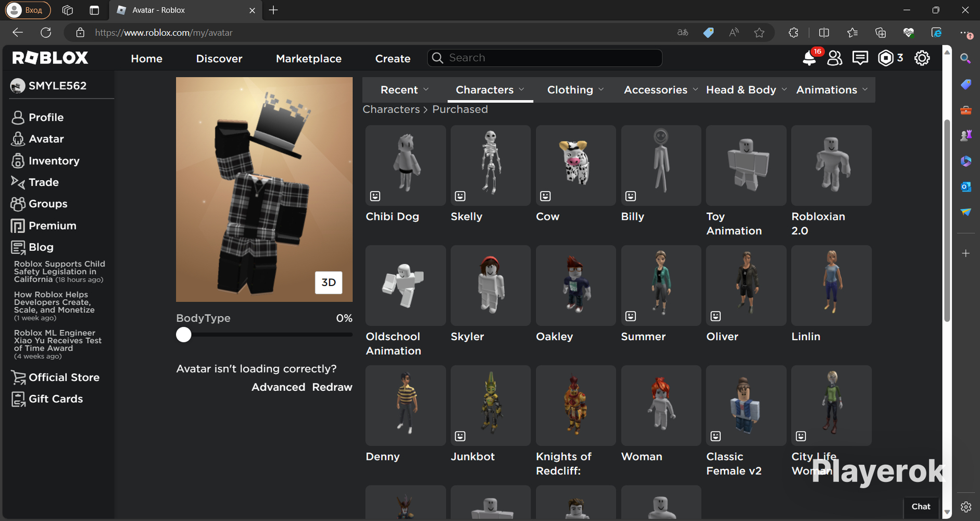Open the notifications bell
Image resolution: width=980 pixels, height=521 pixels.
(809, 58)
